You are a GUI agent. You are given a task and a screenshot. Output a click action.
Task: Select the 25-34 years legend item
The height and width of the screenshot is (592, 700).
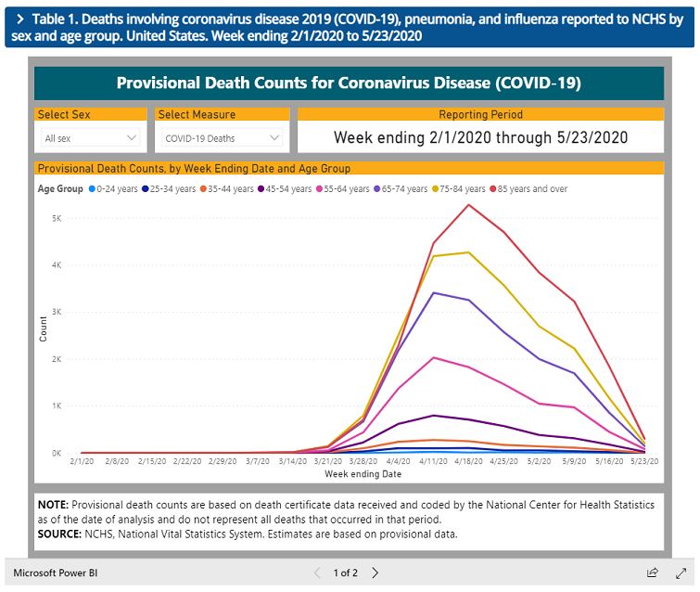[x=172, y=189]
